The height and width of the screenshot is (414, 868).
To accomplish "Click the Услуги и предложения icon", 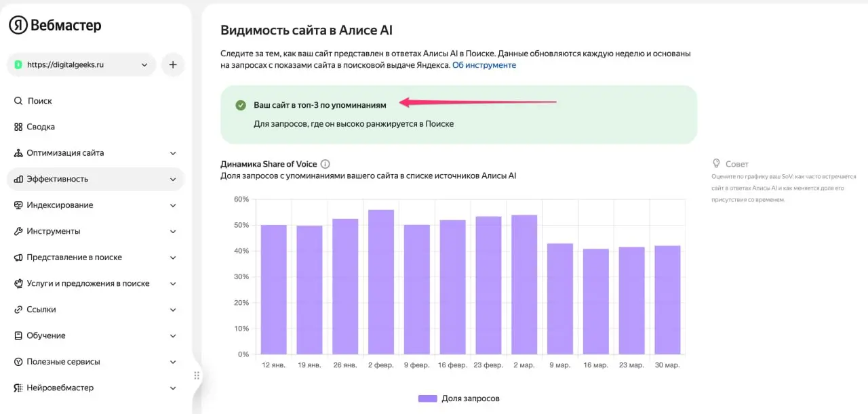I will pos(18,283).
